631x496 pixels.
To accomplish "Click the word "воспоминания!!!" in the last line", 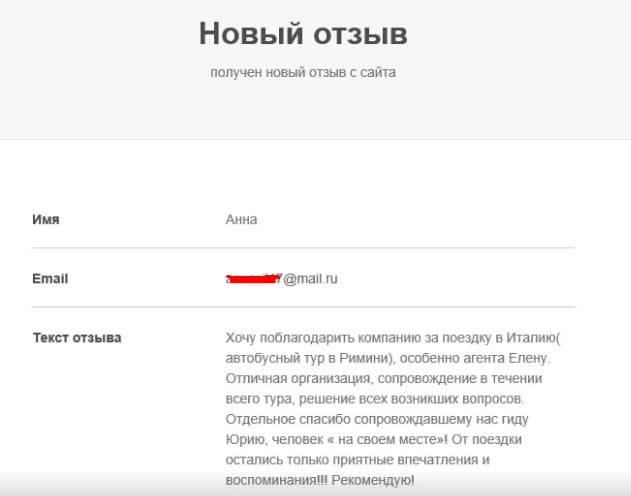I will pos(277,480).
